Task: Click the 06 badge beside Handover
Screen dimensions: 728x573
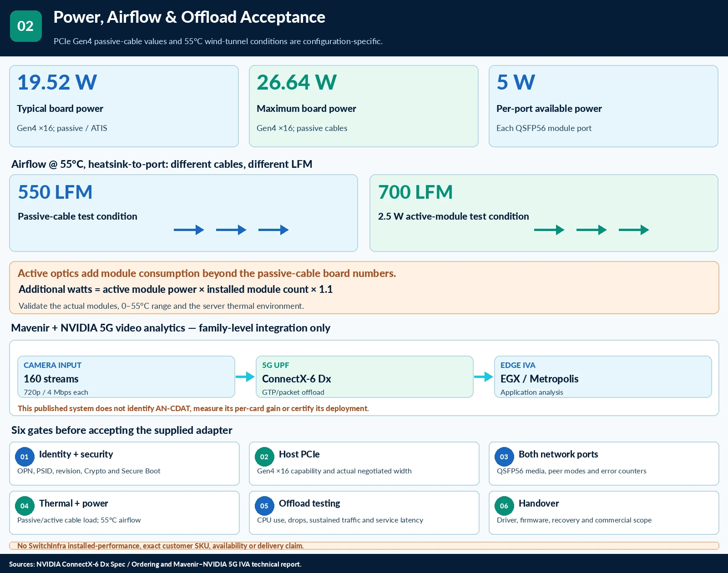Action: point(504,506)
